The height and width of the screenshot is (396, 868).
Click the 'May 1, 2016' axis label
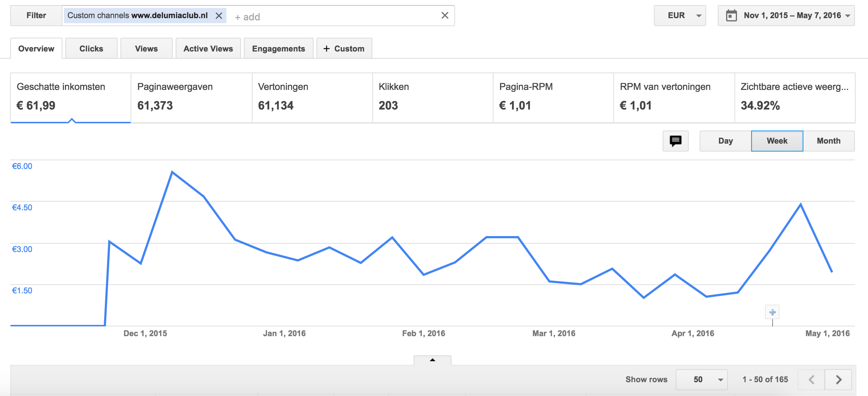click(x=827, y=333)
